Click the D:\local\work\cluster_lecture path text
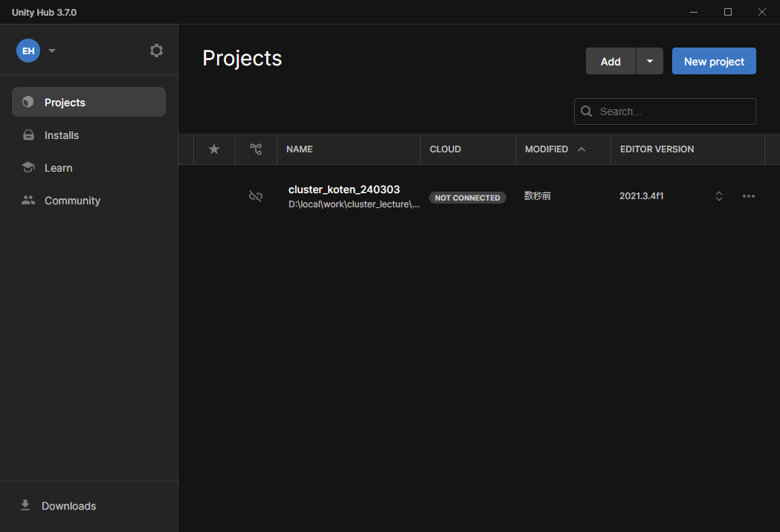This screenshot has height=532, width=780. point(354,204)
